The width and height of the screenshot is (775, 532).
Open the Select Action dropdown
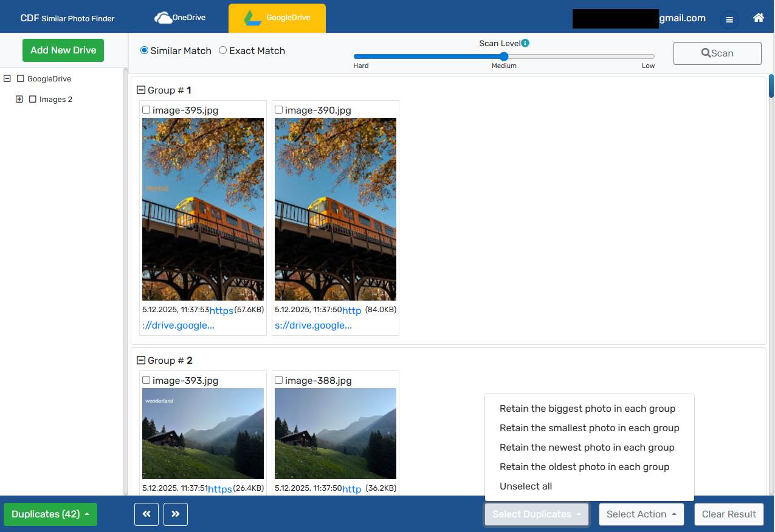point(641,514)
